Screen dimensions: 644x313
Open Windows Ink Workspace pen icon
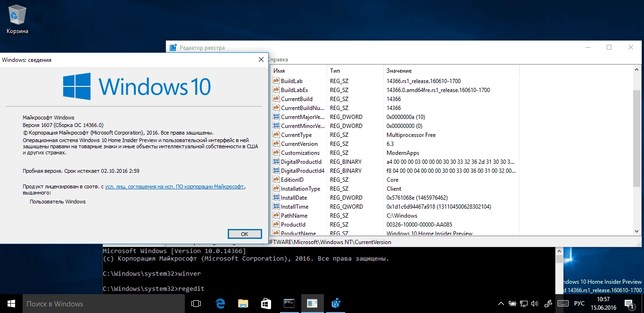548,304
